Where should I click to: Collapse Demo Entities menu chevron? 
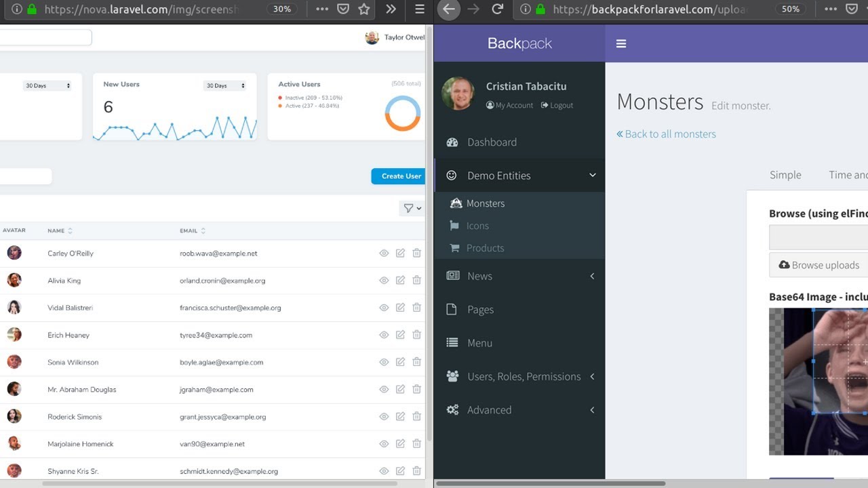[x=592, y=176]
